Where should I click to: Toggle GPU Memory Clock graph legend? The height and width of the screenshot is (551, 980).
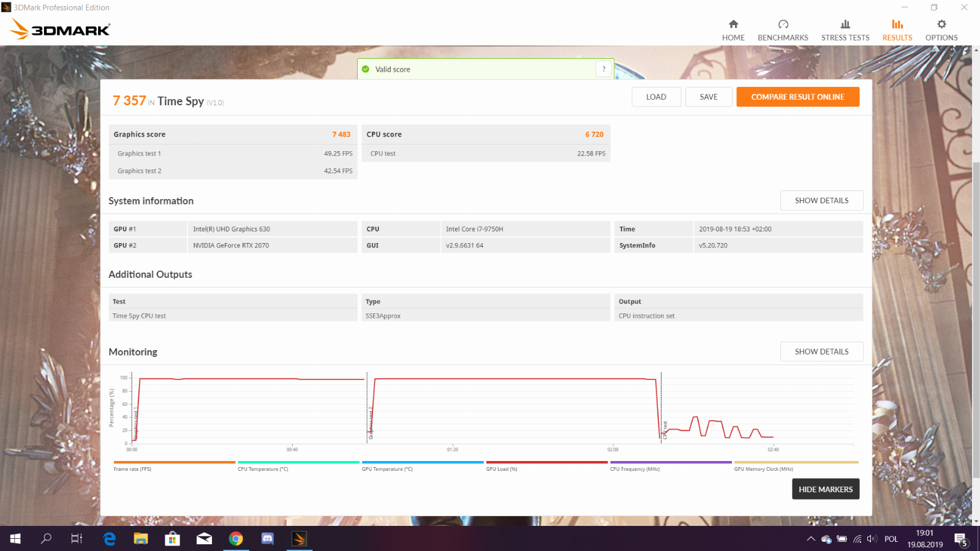point(796,466)
